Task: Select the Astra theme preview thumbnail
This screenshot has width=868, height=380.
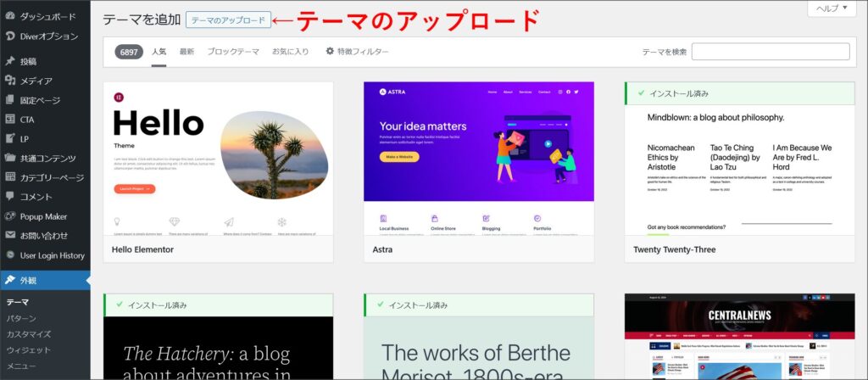Action: click(479, 159)
